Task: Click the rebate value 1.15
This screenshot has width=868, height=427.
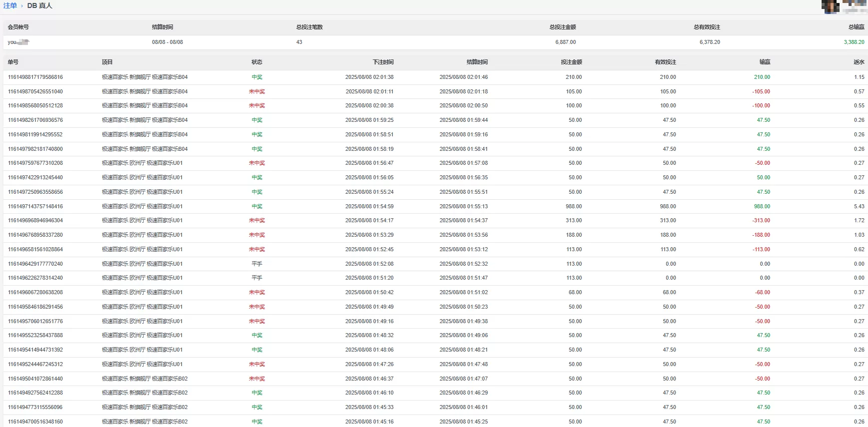Action: (859, 77)
